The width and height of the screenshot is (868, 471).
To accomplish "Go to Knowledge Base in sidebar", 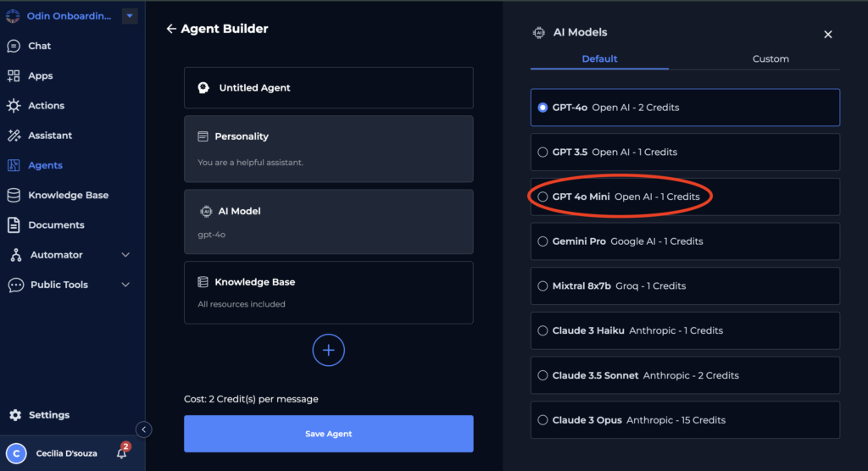I will click(68, 196).
